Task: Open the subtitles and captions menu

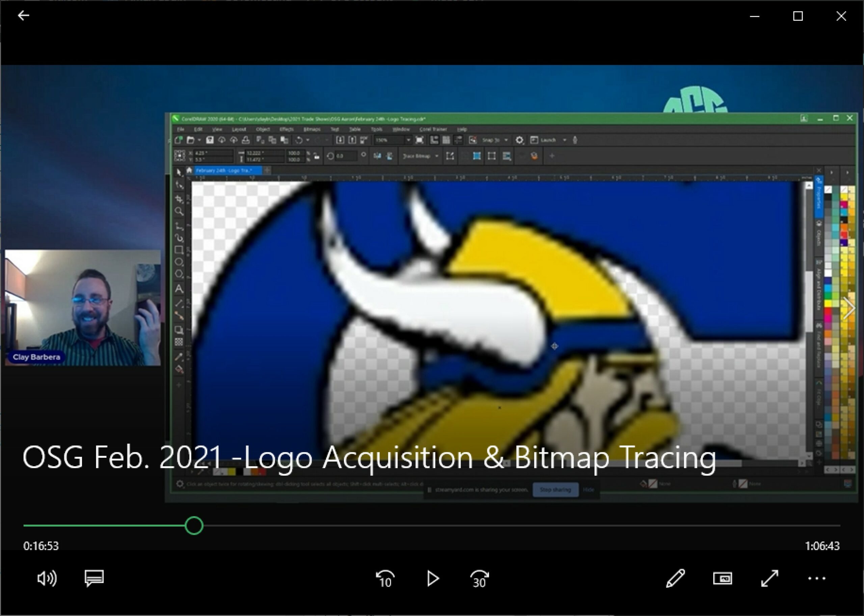Action: (x=94, y=579)
